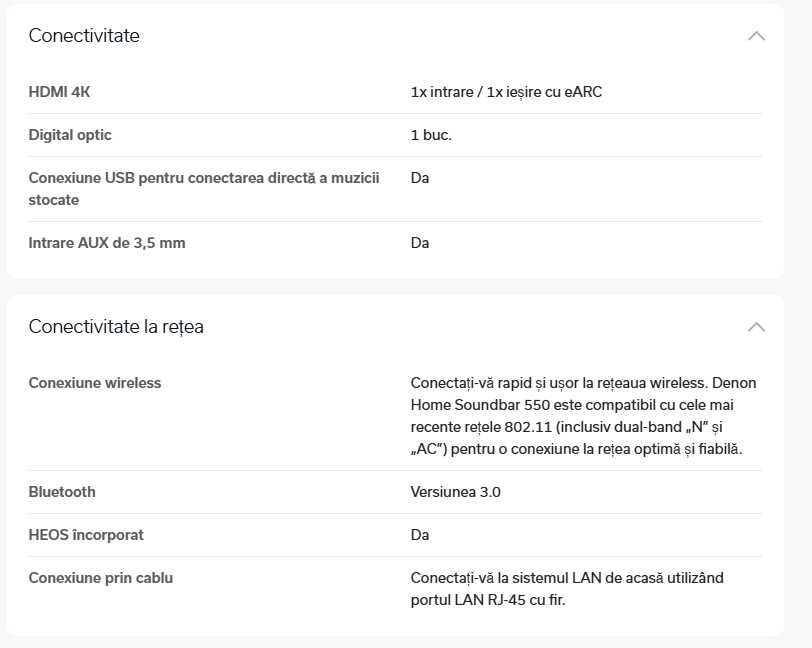The image size is (812, 648).
Task: Click the Conexiune wireless label
Action: (x=95, y=383)
